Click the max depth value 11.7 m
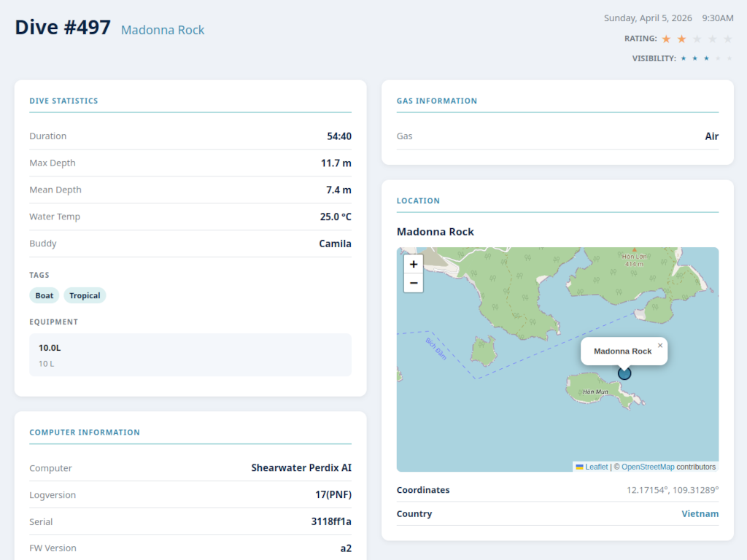 click(x=336, y=163)
